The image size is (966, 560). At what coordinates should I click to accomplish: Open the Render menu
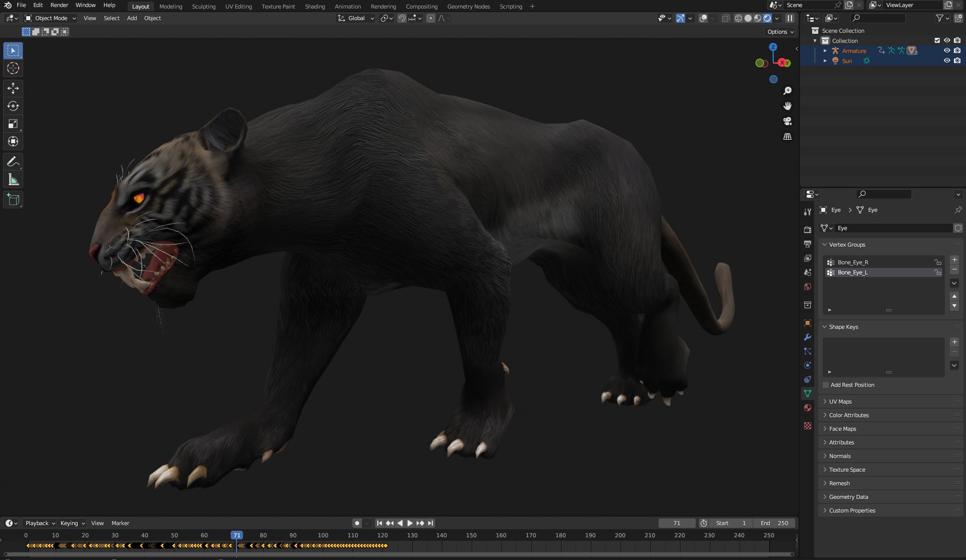coord(59,5)
